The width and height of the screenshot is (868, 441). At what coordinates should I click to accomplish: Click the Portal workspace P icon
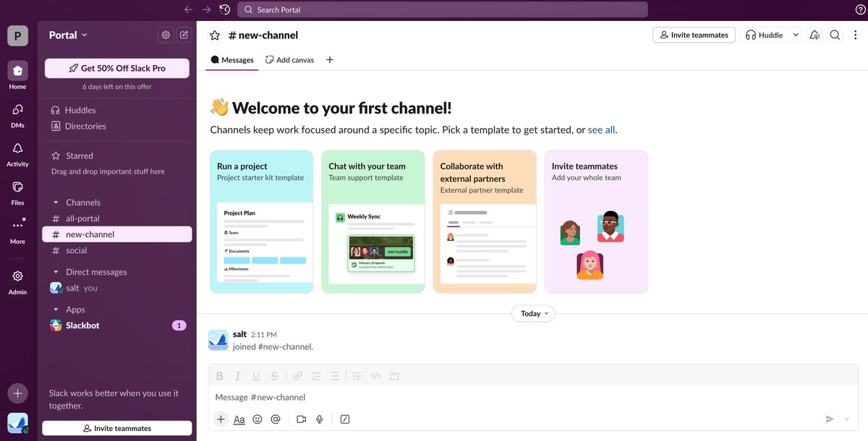click(x=17, y=35)
